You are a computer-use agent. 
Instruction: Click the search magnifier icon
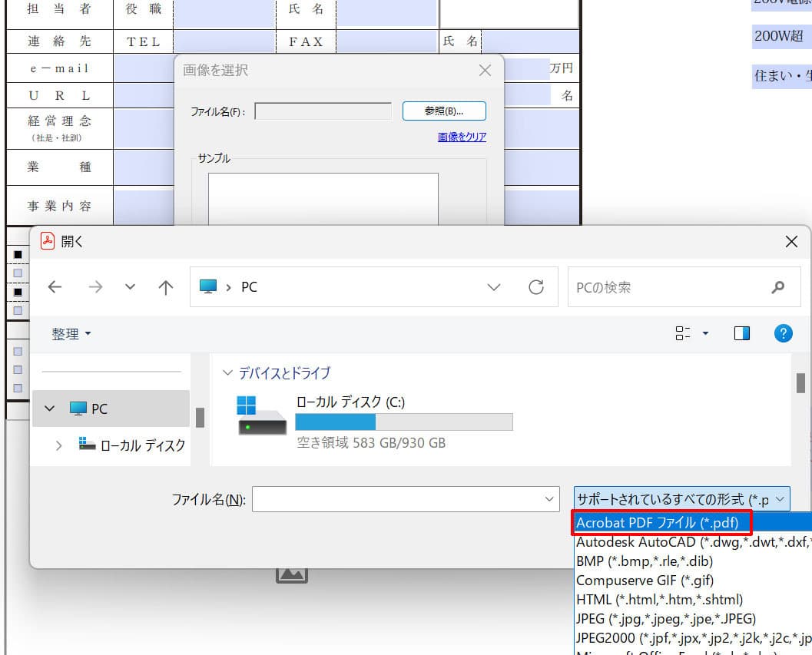click(778, 287)
